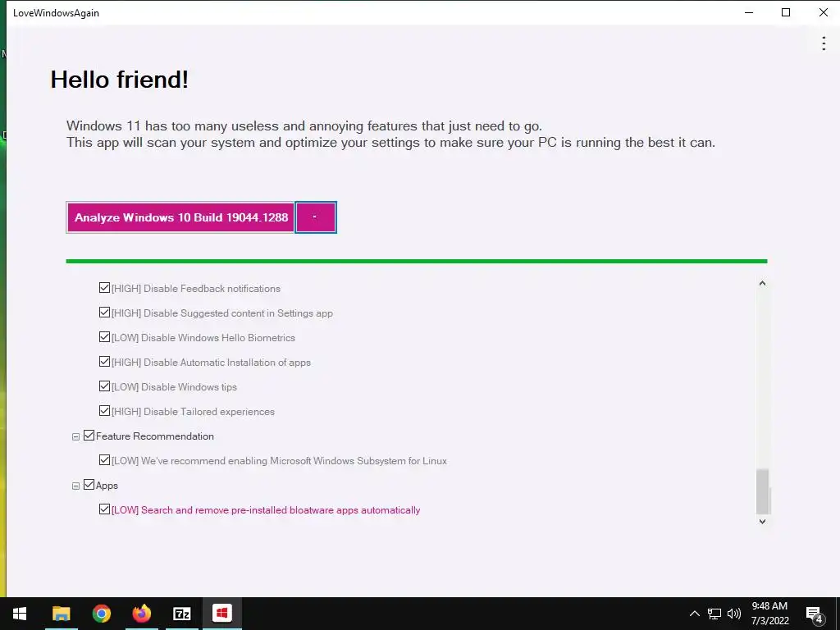Viewport: 840px width, 630px height.
Task: Toggle the Apps group checkbox
Action: click(x=89, y=486)
